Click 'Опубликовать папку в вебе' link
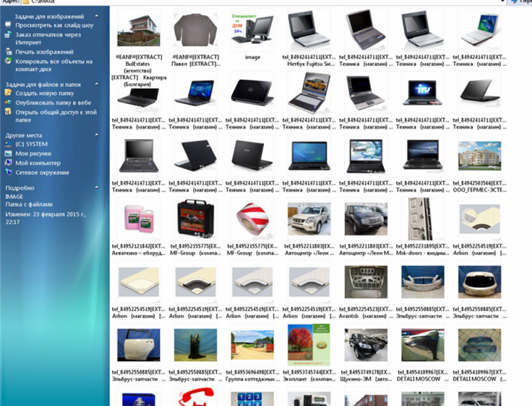This screenshot has height=406, width=532. pyautogui.click(x=53, y=102)
